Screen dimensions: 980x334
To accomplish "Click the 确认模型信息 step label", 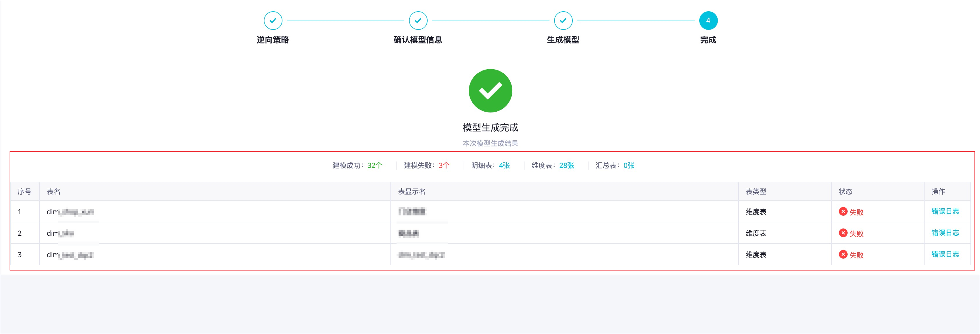I will point(418,40).
